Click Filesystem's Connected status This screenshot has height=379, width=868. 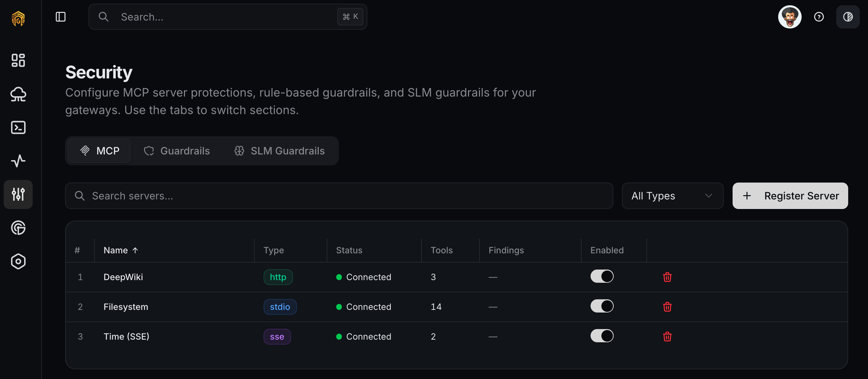364,307
